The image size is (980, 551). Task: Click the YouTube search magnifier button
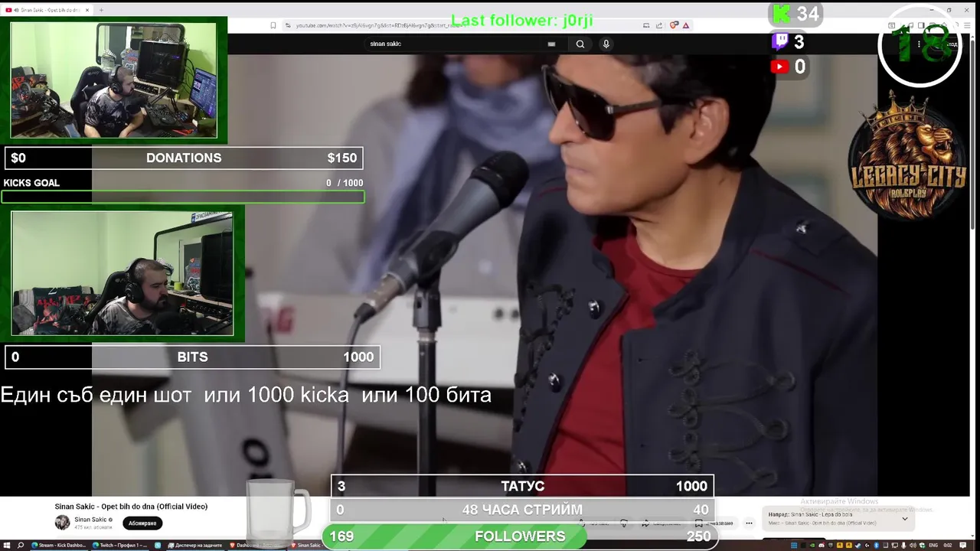[x=580, y=44]
